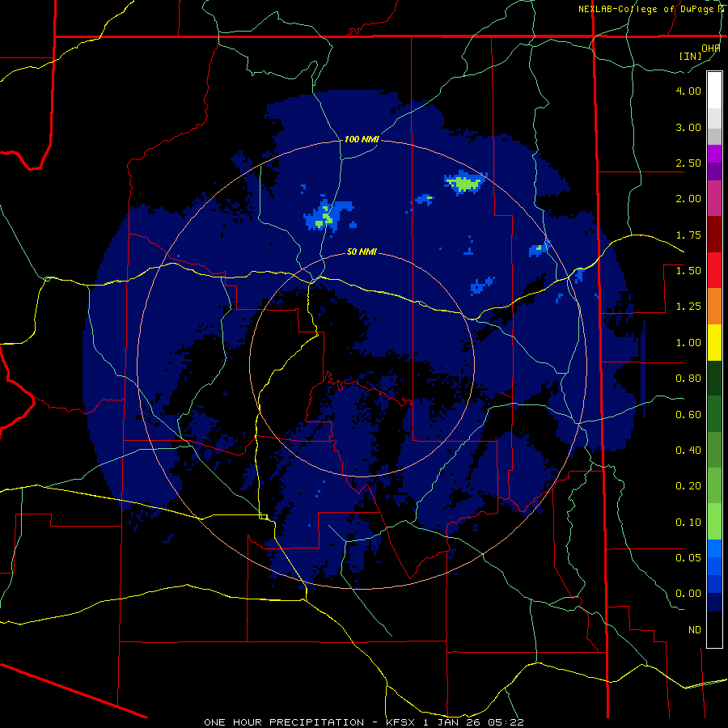Click the ND legend label
This screenshot has width=728, height=728.
point(695,630)
